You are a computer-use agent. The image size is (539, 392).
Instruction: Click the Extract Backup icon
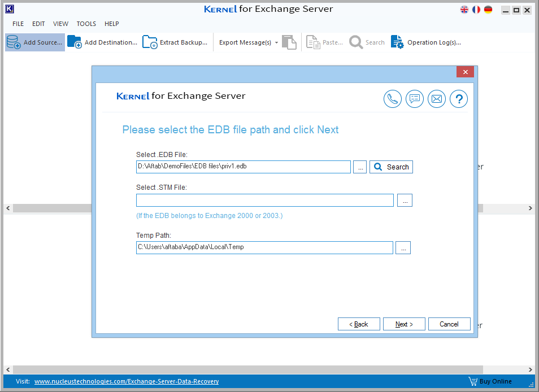(x=150, y=42)
